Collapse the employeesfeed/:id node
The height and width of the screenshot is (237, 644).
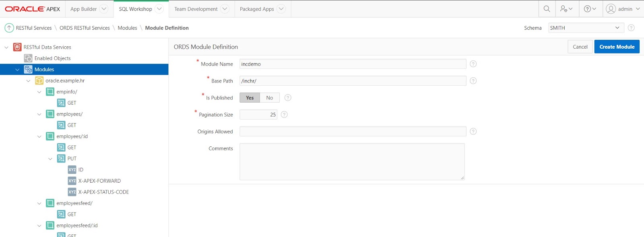(39, 226)
